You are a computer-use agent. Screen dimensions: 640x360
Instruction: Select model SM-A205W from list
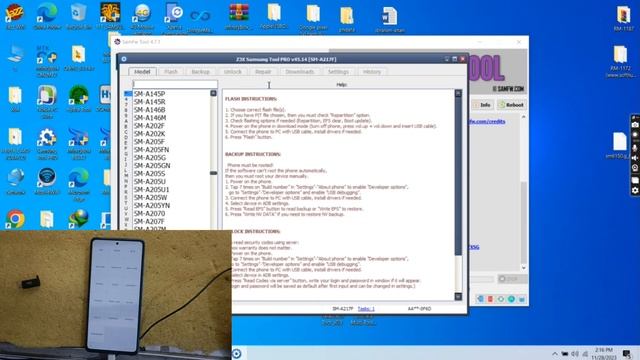click(150, 198)
